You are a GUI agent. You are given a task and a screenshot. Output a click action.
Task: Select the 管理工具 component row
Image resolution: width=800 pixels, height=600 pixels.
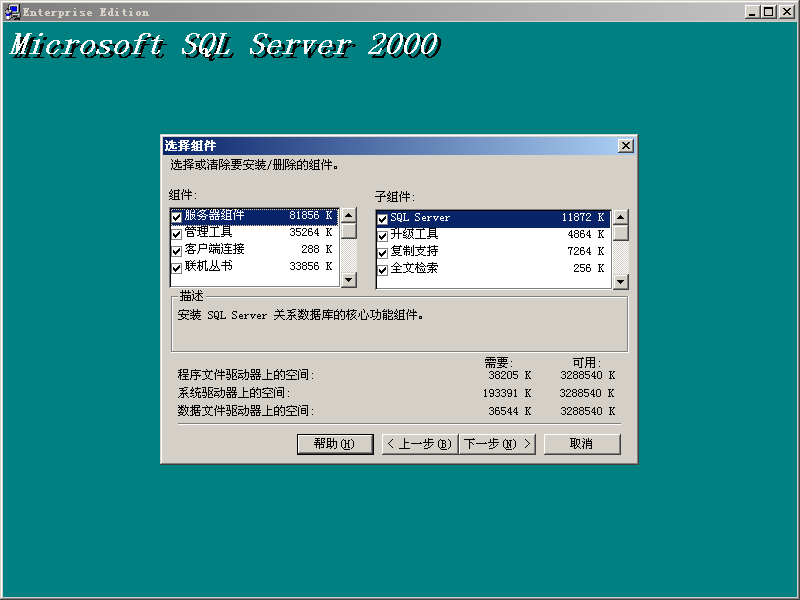point(254,233)
